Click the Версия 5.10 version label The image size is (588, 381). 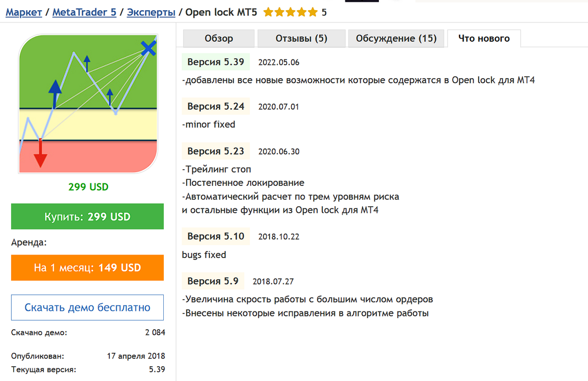(x=216, y=236)
